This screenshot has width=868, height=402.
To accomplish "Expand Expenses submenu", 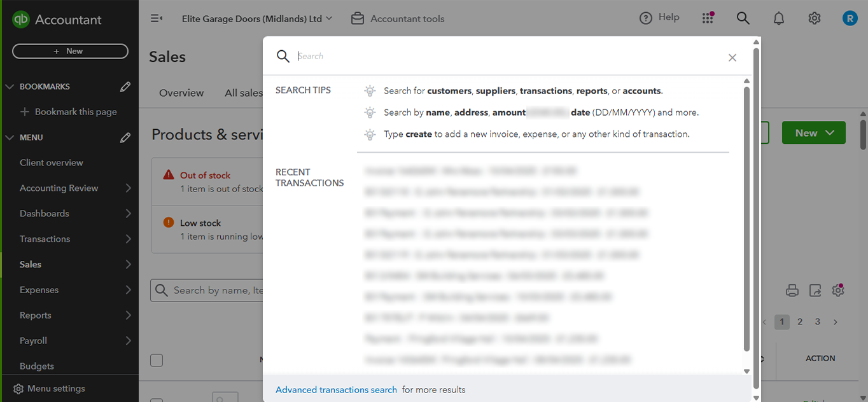I will pyautogui.click(x=129, y=290).
